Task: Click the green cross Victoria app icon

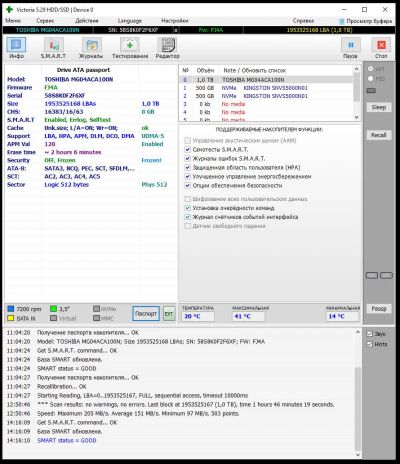Action: (x=9, y=10)
